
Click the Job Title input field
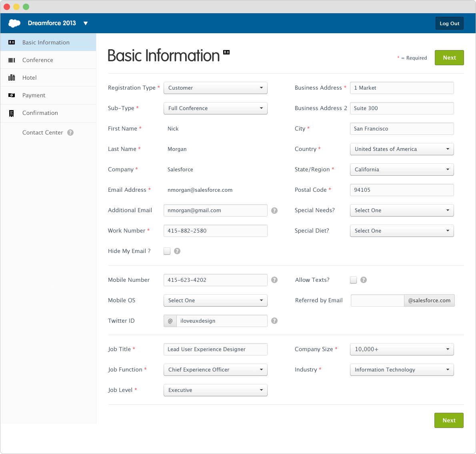coord(216,349)
